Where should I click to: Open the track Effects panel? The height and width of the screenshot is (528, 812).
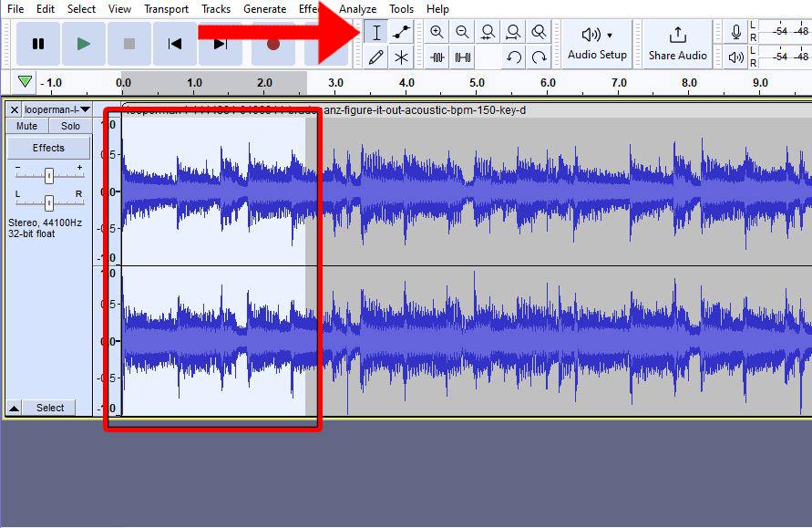coord(48,149)
